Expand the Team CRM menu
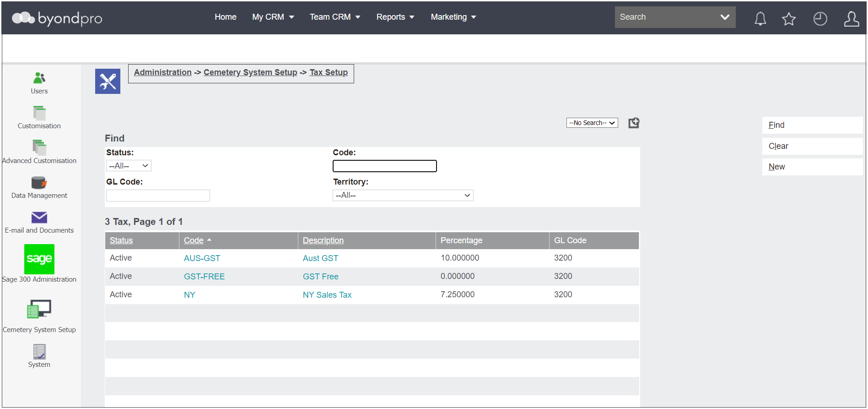Image resolution: width=868 pixels, height=409 pixels. tap(335, 17)
